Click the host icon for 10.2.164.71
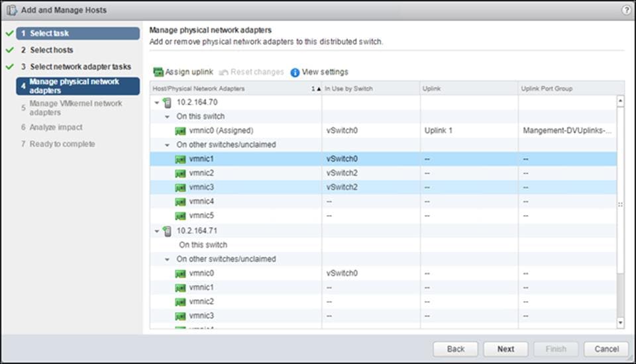636x364 pixels. (x=167, y=231)
